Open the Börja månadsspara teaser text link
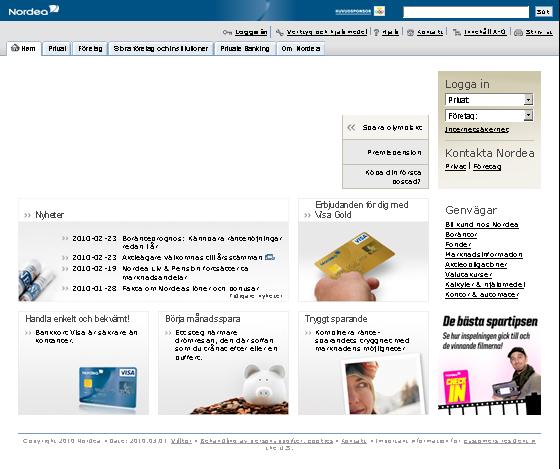Viewport: 560px width, 469px height. (x=226, y=345)
